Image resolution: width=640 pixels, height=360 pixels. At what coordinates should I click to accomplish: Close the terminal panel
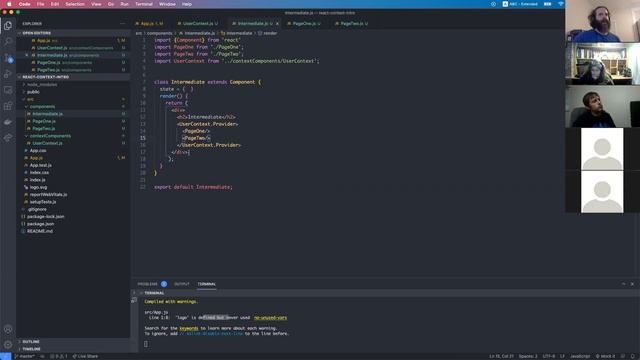pos(632,284)
